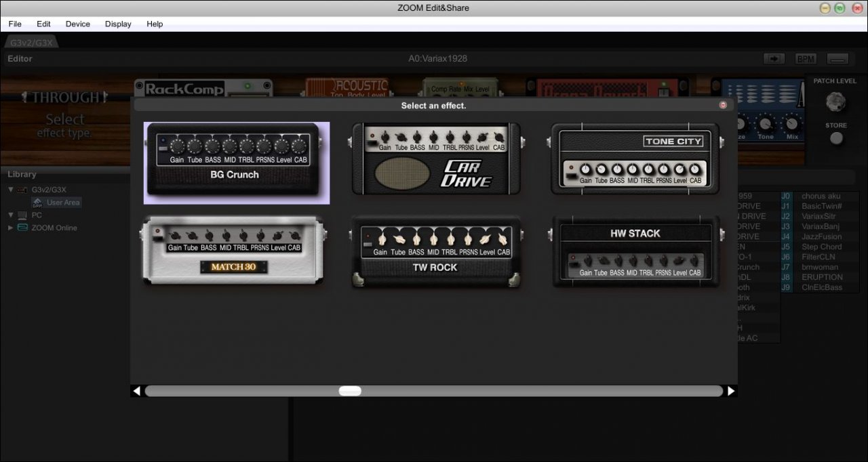868x462 pixels.
Task: Click the CAB knob on Tone City
Action: (694, 169)
